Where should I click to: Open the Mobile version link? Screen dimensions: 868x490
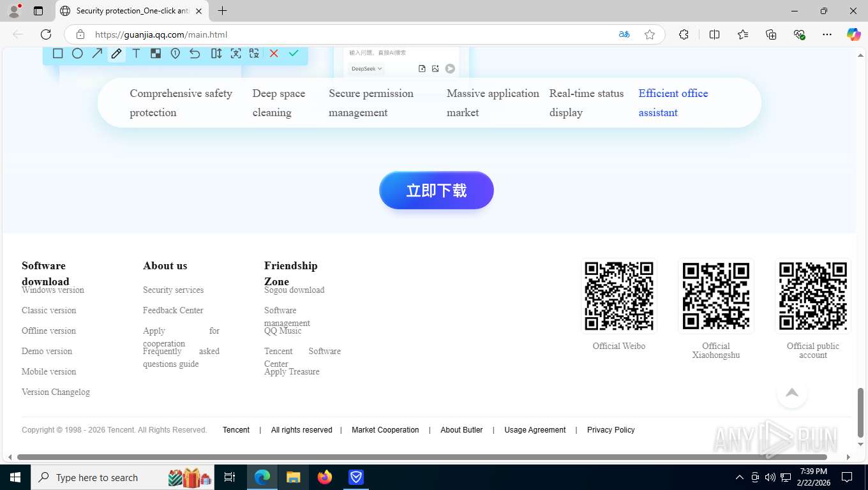pyautogui.click(x=49, y=371)
